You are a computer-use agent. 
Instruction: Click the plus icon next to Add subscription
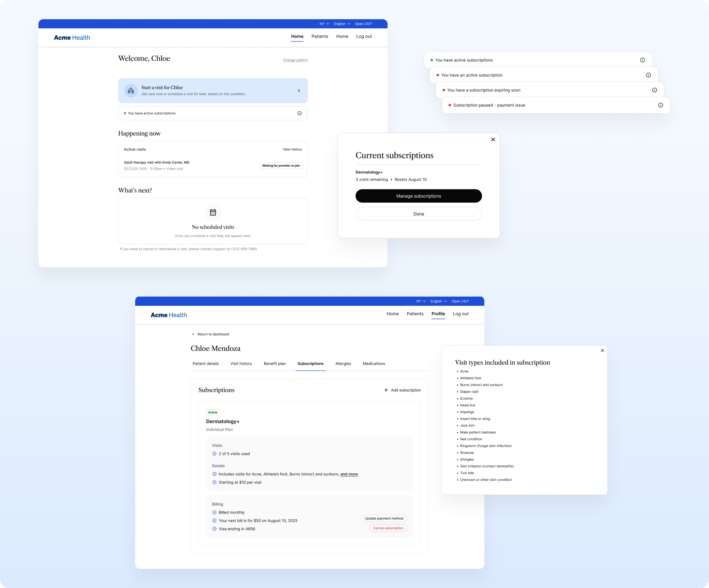click(x=386, y=390)
